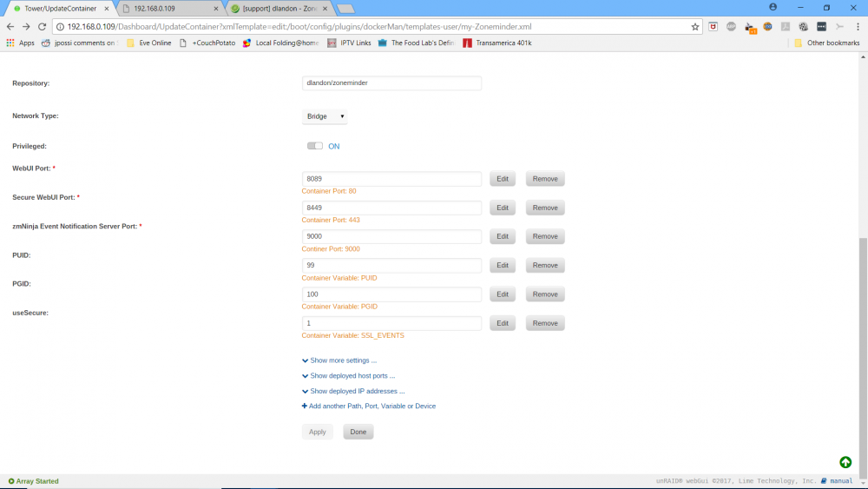868x489 pixels.
Task: Open the Apps bookmarks shortcut
Action: click(21, 43)
